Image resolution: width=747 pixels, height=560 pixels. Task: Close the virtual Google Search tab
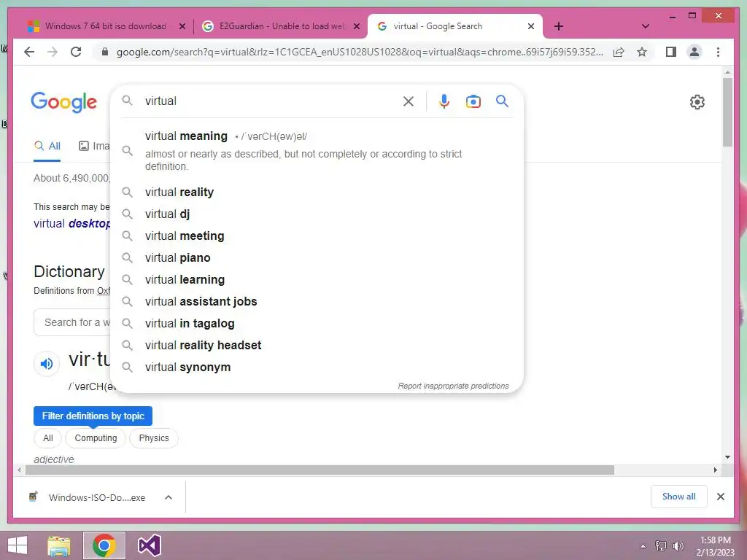coord(531,26)
